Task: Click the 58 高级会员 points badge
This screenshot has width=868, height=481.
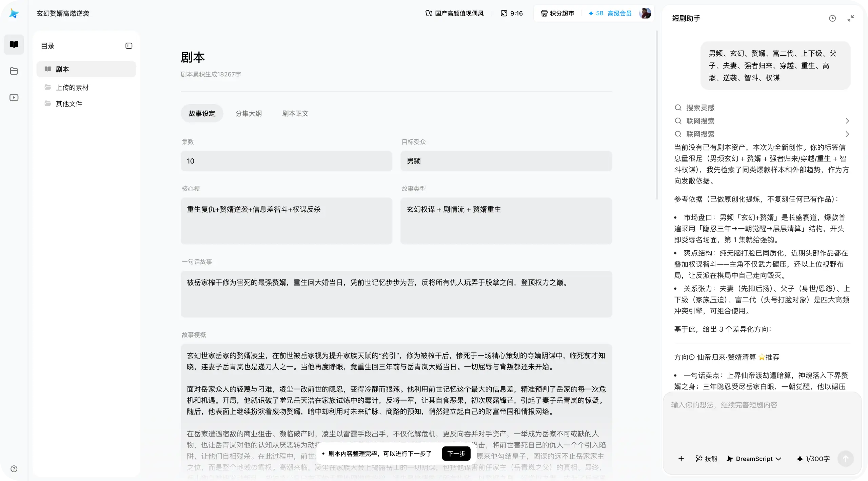Action: 610,13
